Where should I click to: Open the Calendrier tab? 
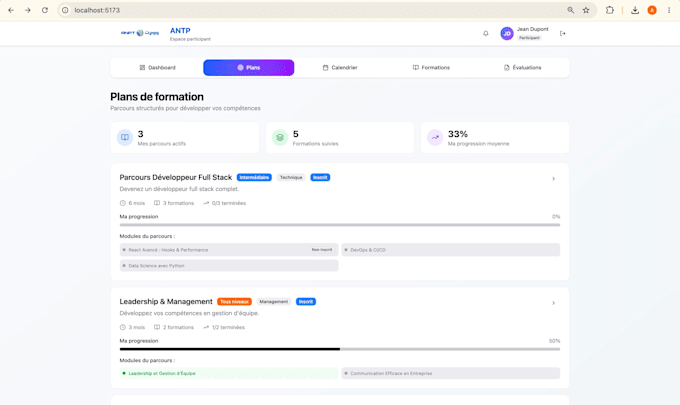[340, 68]
